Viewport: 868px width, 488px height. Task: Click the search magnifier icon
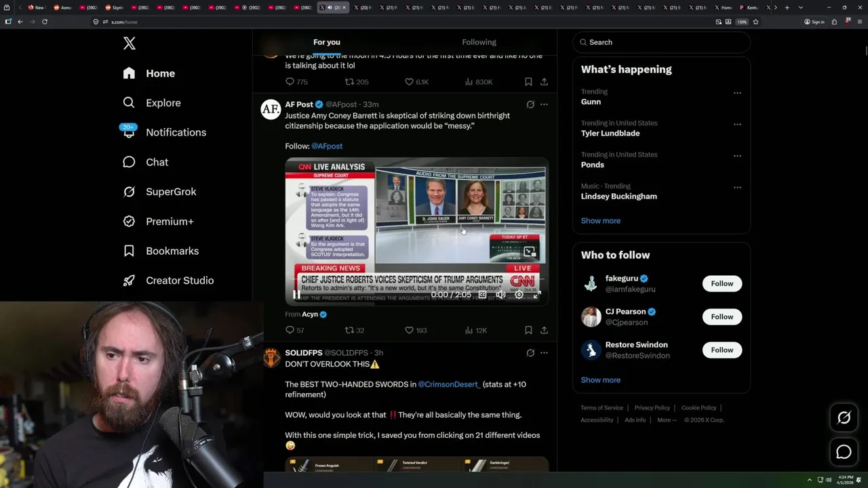(583, 42)
